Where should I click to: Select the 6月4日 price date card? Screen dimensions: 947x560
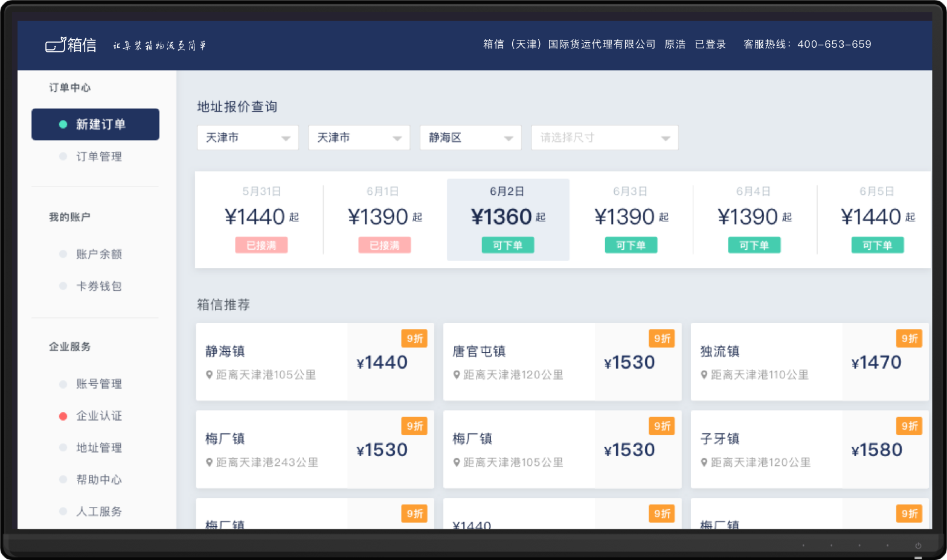coord(754,220)
